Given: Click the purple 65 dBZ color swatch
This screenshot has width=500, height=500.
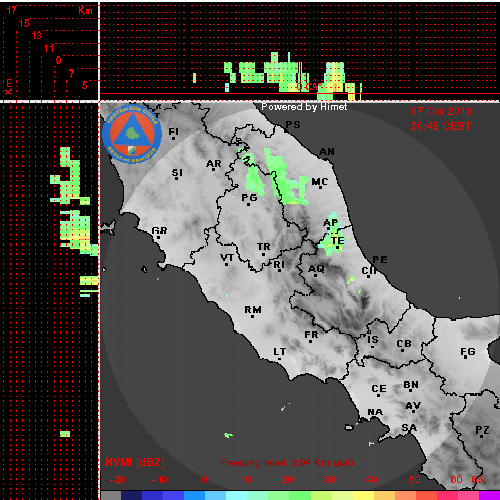Looking at the screenshot, I should [x=489, y=495].
